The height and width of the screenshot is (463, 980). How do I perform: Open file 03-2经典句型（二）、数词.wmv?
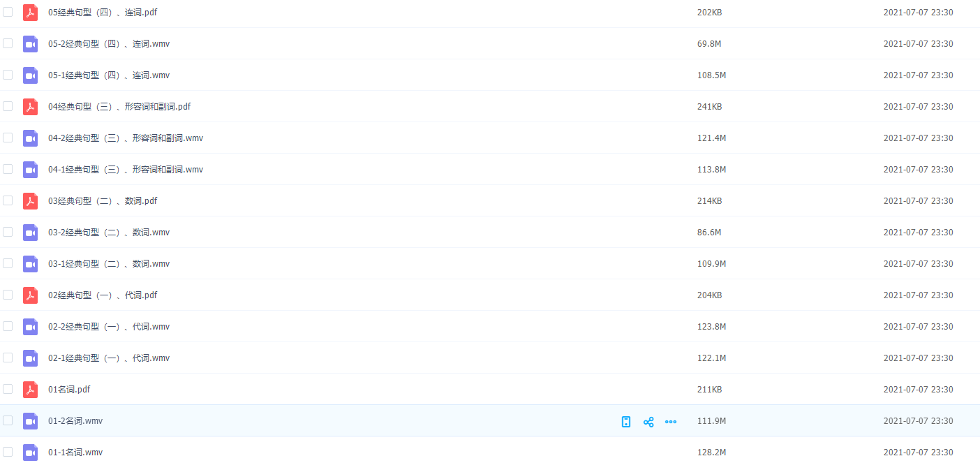click(x=109, y=233)
